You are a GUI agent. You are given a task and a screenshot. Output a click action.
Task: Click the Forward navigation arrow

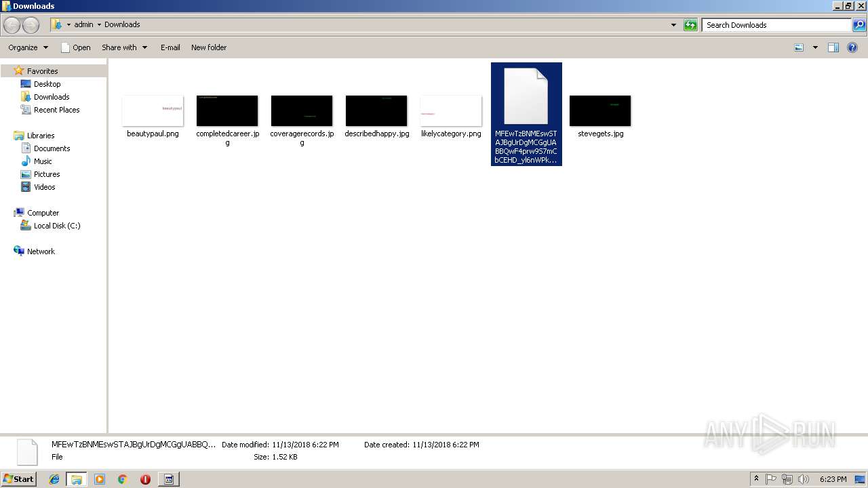pos(31,25)
